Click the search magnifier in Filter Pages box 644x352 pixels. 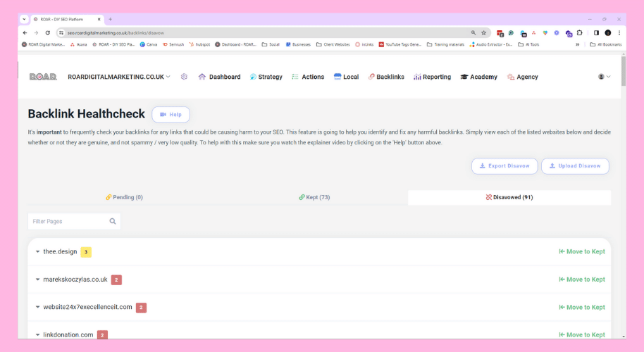113,221
